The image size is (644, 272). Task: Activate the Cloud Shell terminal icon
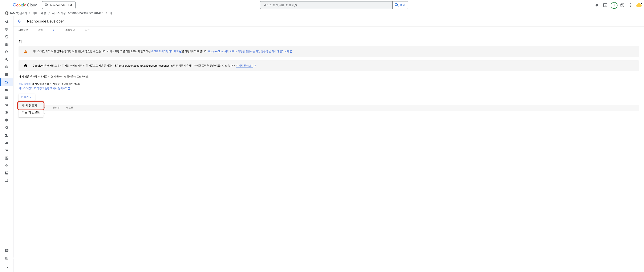point(605,5)
